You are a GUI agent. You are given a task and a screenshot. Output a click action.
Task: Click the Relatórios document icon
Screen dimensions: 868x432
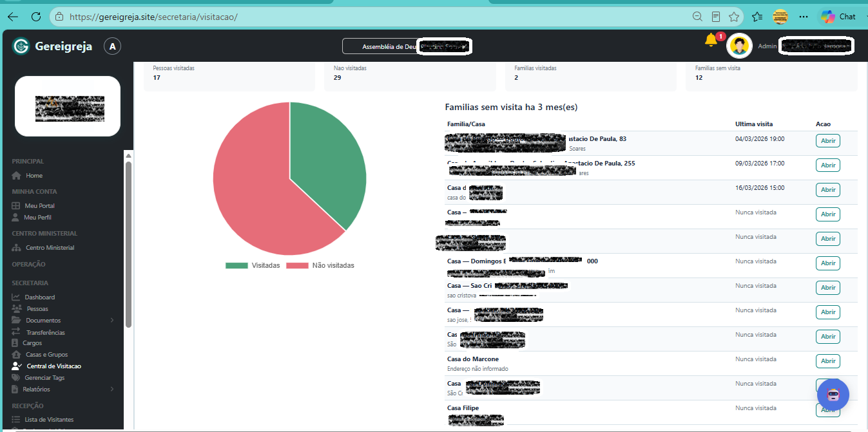click(16, 390)
